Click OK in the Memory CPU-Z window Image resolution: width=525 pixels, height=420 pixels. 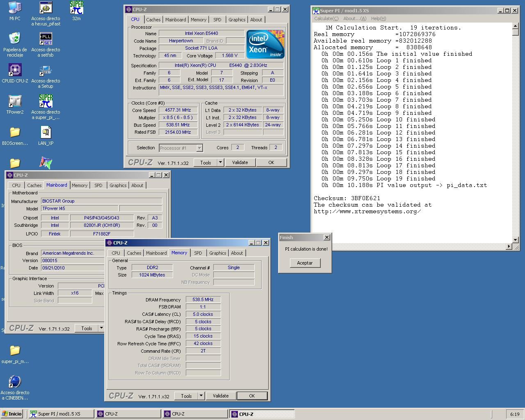[252, 396]
